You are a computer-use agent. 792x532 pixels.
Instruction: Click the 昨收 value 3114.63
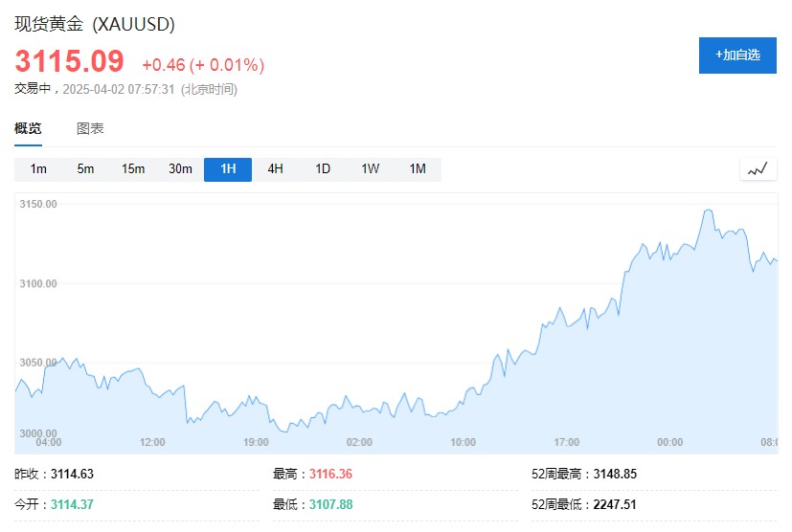tap(72, 474)
